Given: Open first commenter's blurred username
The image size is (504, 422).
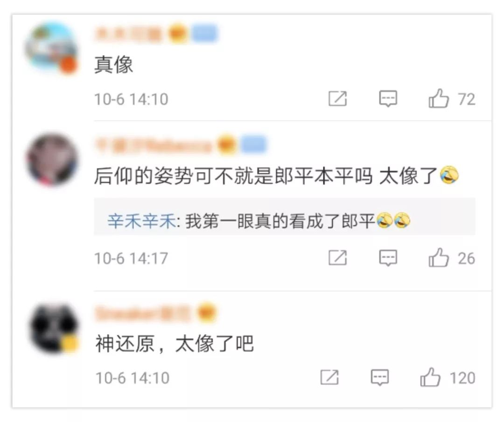Looking at the screenshot, I should point(129,34).
